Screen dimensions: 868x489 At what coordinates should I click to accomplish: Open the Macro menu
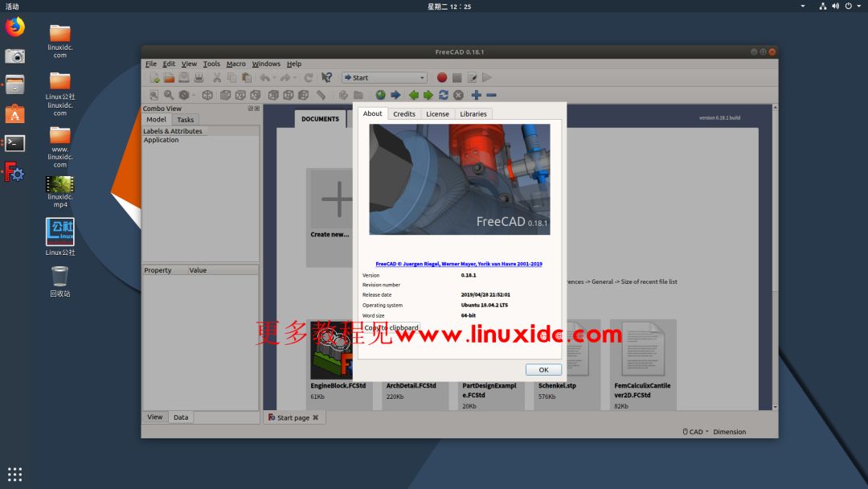[236, 64]
